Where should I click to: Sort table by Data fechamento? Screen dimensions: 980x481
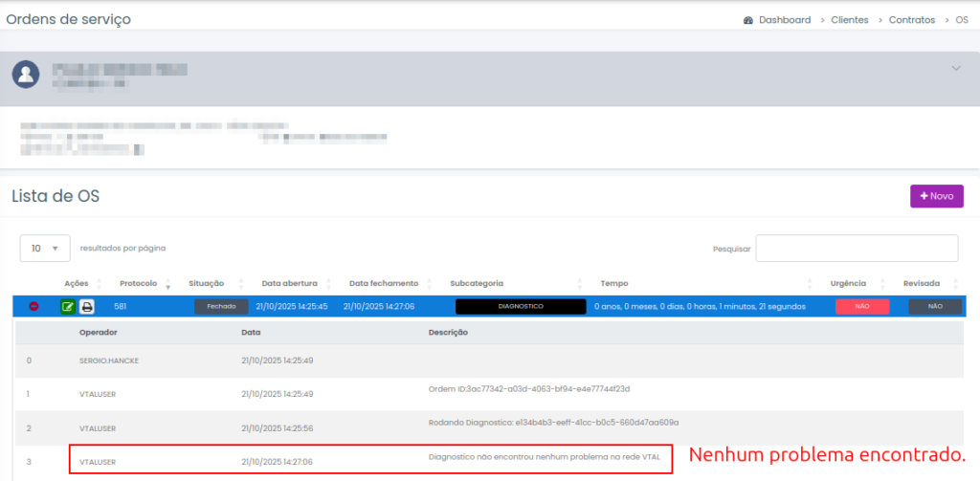pyautogui.click(x=383, y=284)
